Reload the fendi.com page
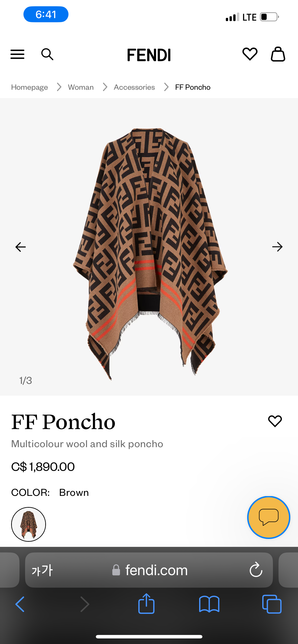 tap(256, 570)
